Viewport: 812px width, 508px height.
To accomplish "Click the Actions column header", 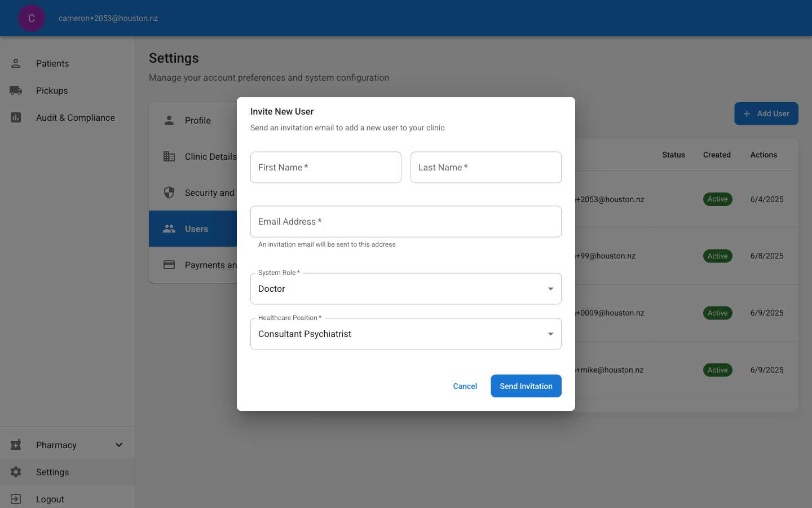I will click(x=764, y=155).
